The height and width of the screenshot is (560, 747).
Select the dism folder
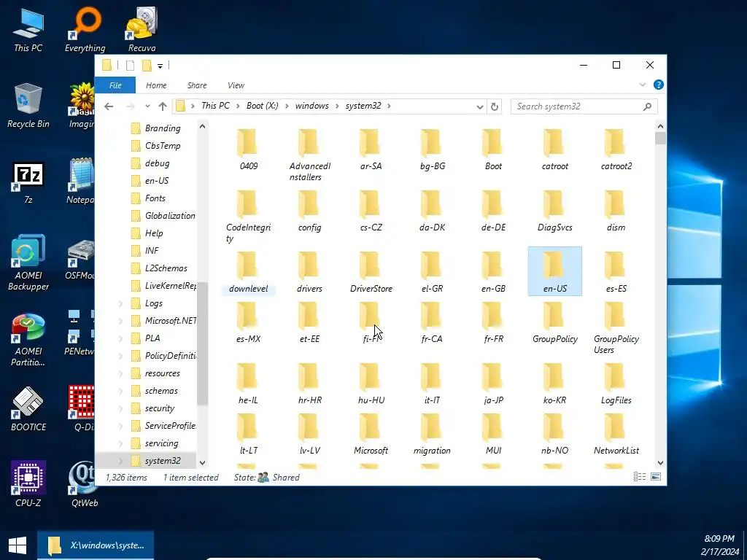pos(616,210)
